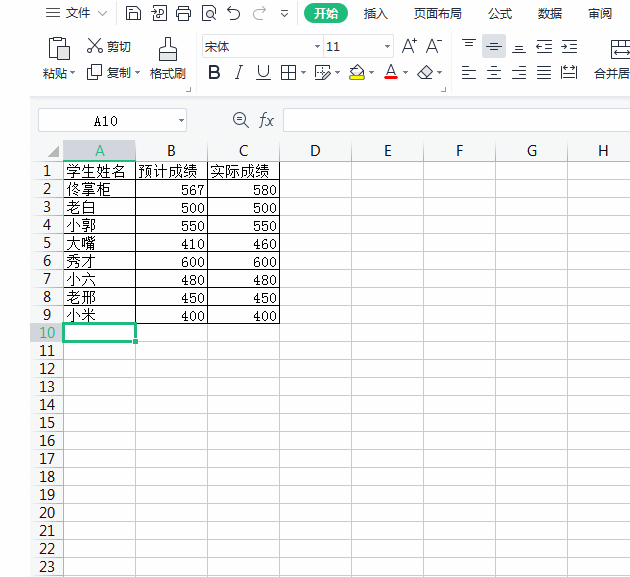Viewport: 630px width, 577px height.
Task: Click the Redo arrow
Action: point(259,13)
